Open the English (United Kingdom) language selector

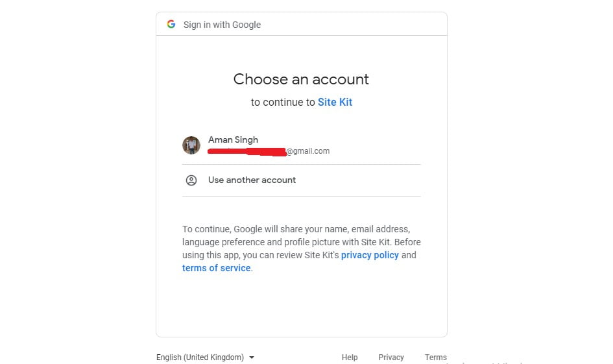205,358
